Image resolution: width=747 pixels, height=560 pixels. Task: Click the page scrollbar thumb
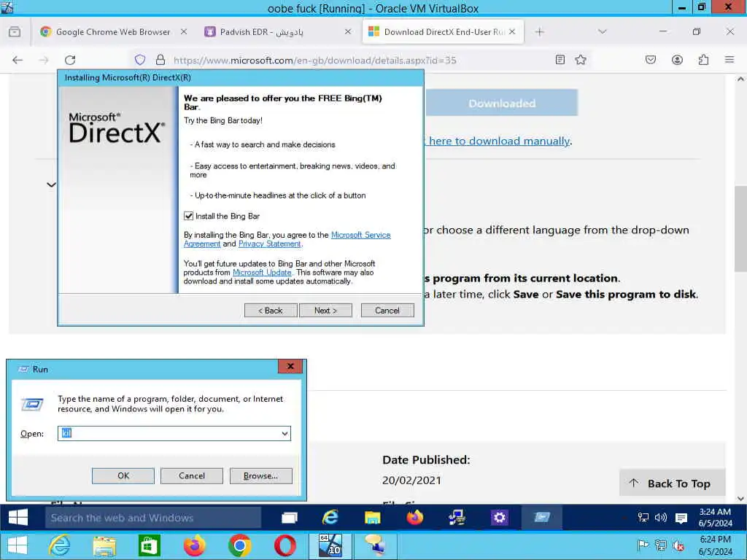tap(740, 228)
